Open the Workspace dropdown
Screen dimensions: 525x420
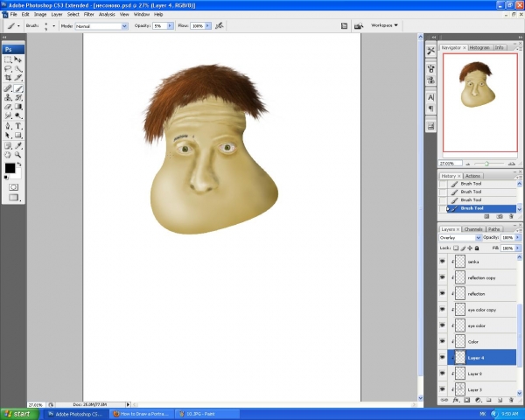click(384, 25)
